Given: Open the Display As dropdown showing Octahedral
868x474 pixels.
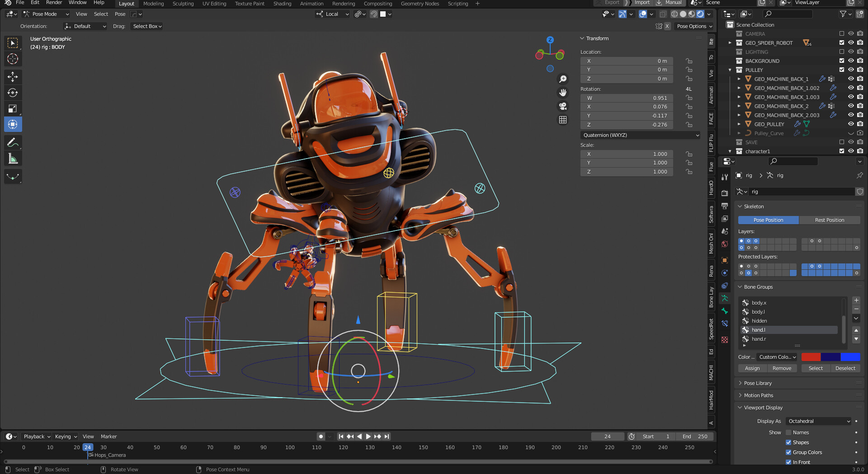Looking at the screenshot, I should coord(818,421).
